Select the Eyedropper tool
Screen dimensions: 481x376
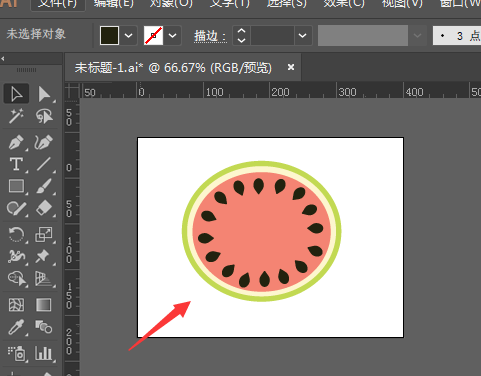point(16,327)
